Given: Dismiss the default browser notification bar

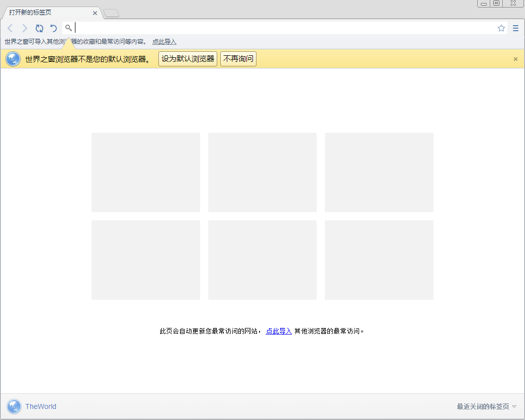Looking at the screenshot, I should (x=515, y=59).
